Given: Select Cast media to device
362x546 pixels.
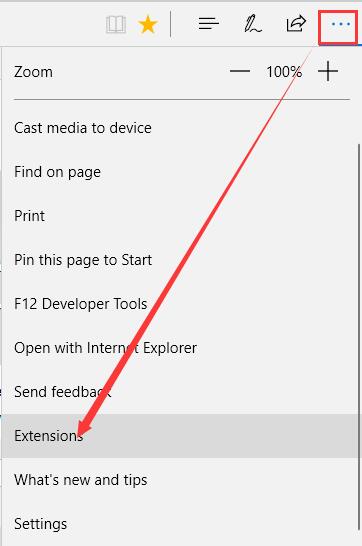Looking at the screenshot, I should (x=180, y=128).
